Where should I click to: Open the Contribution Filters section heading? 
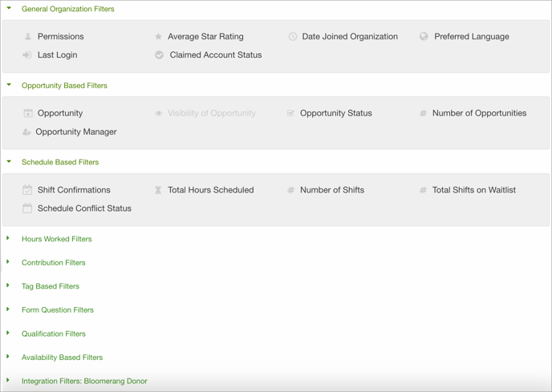pos(54,262)
